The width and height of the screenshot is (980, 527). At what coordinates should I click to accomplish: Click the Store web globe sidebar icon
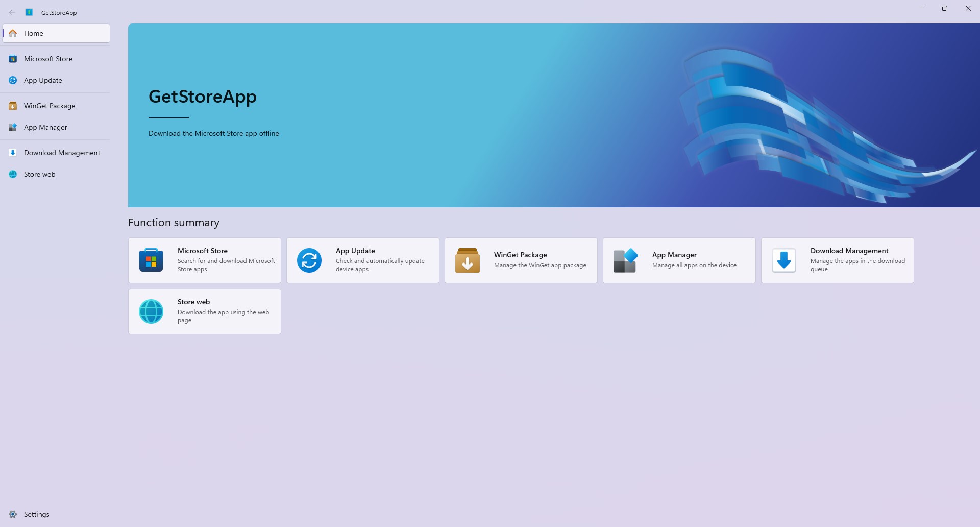(x=13, y=174)
